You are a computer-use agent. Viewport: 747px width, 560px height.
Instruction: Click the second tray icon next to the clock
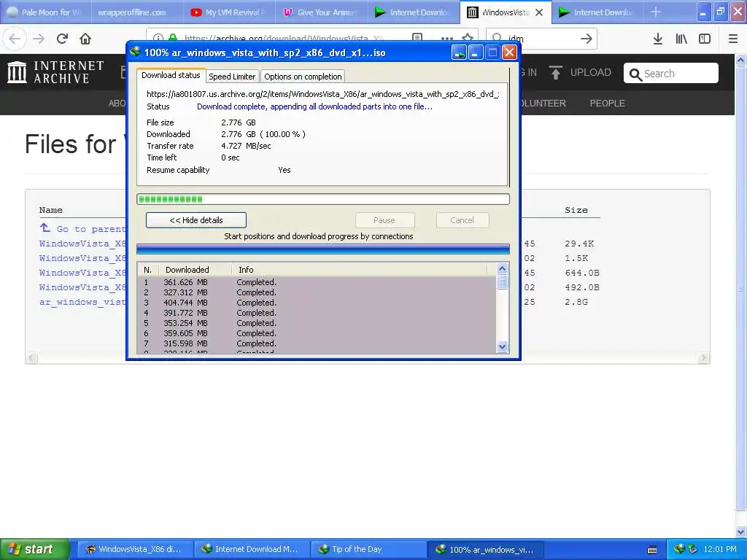pos(693,549)
